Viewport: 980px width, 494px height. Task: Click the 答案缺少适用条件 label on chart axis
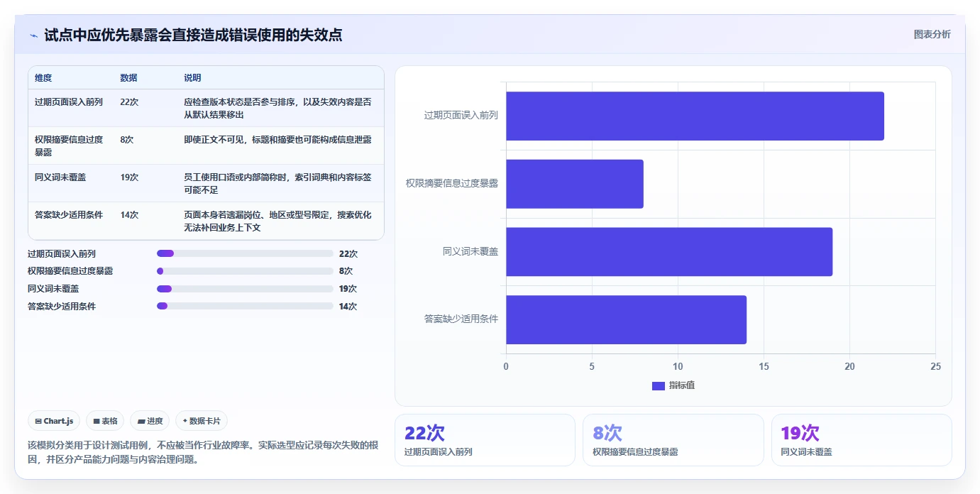[x=461, y=319]
